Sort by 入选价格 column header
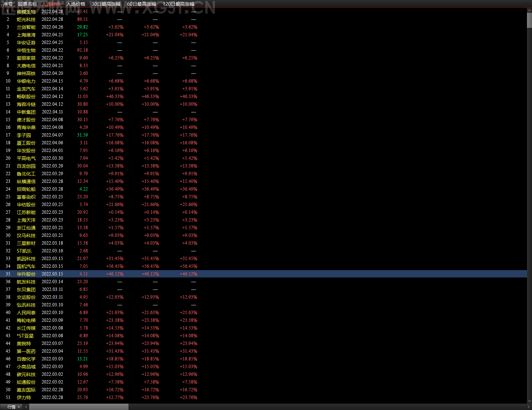The height and width of the screenshot is (410, 532). pos(76,4)
